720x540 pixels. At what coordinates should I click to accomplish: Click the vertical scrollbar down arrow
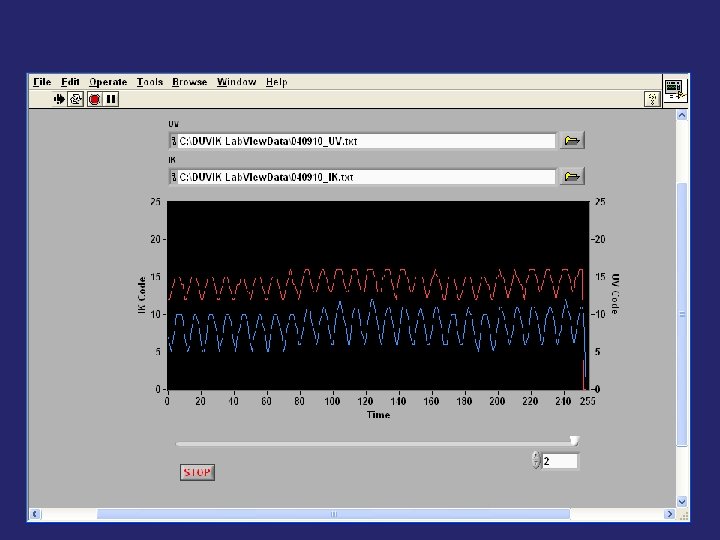(x=682, y=501)
